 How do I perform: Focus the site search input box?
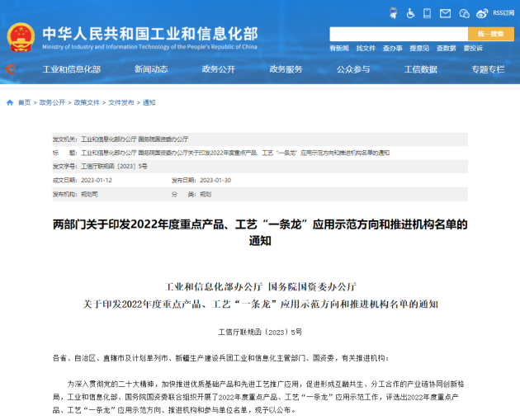click(398, 34)
